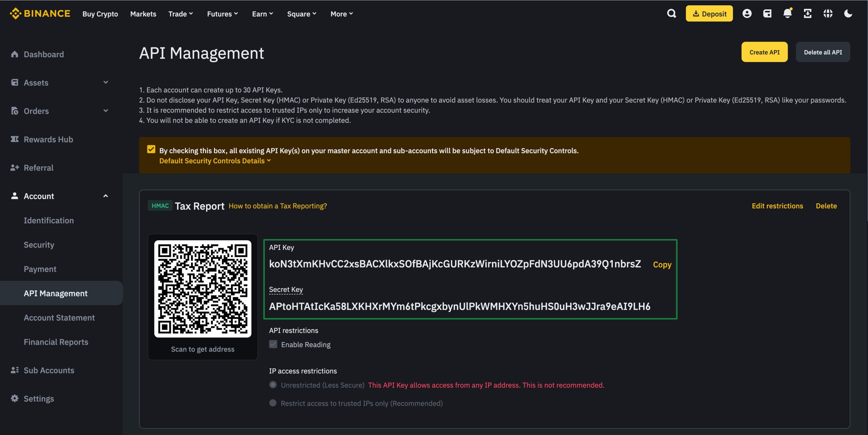Click the Dashboard home icon
Screen dimensions: 868x435
point(14,54)
